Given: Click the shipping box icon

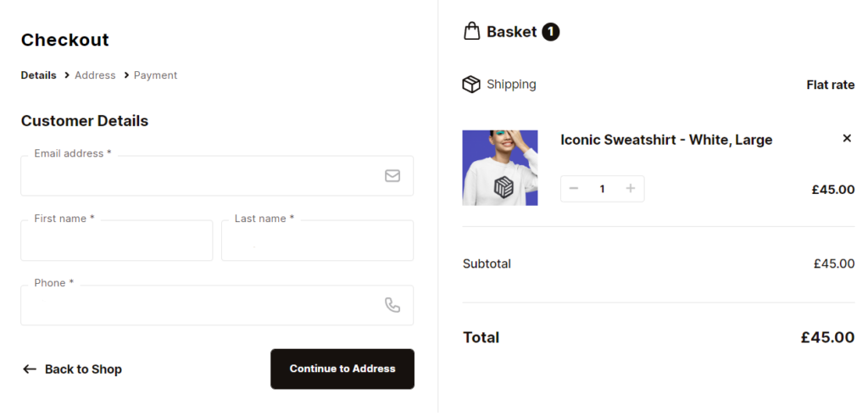Looking at the screenshot, I should 471,85.
